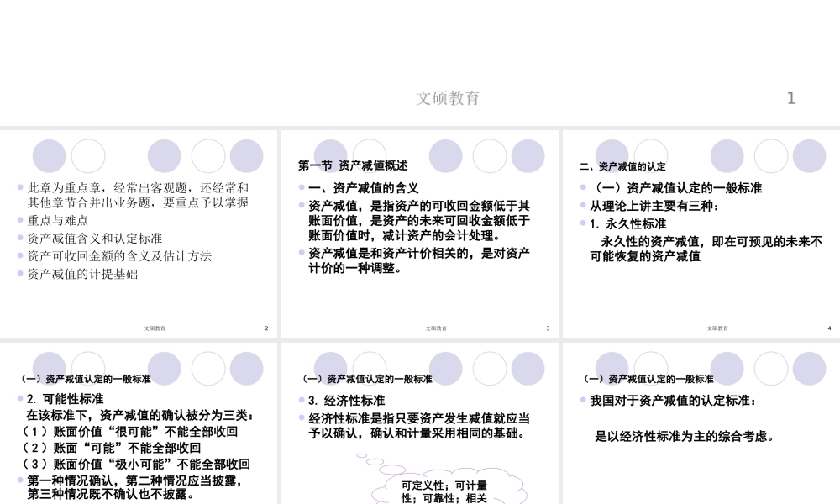Viewport: 840px width, 504px height.
Task: Click the 文硕教育 header at the top
Action: pyautogui.click(x=449, y=98)
